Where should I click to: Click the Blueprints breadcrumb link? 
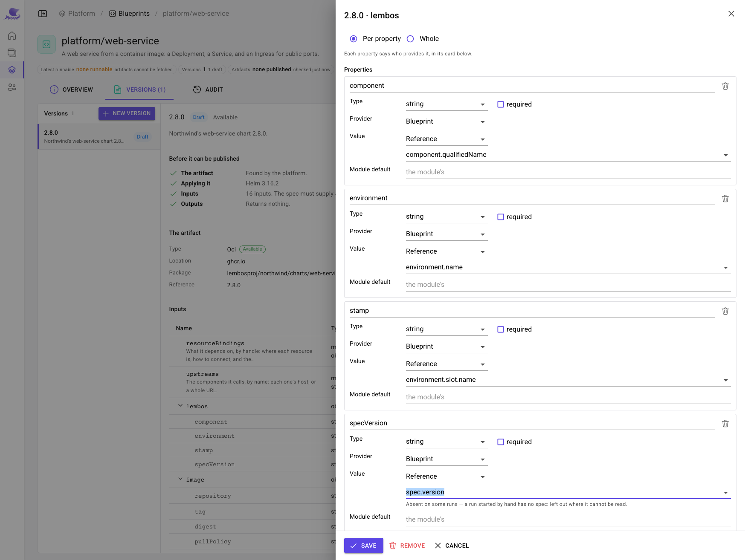pyautogui.click(x=129, y=14)
